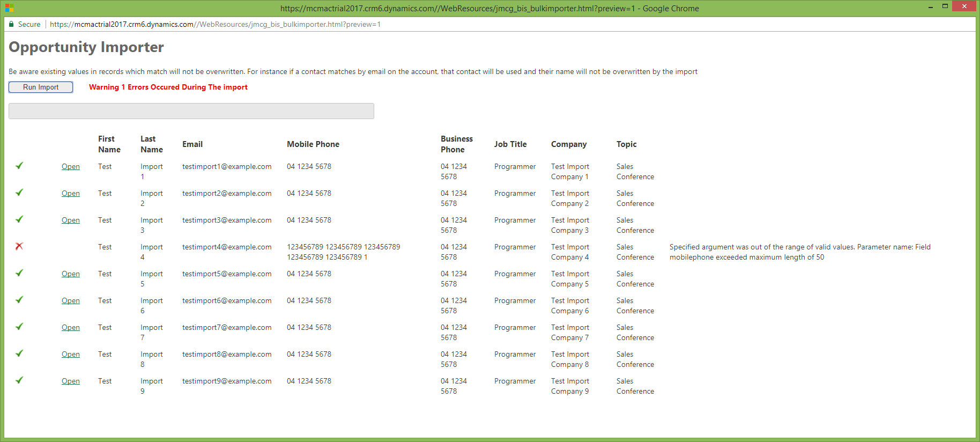Click the Company column header
Image resolution: width=980 pixels, height=442 pixels.
point(569,144)
